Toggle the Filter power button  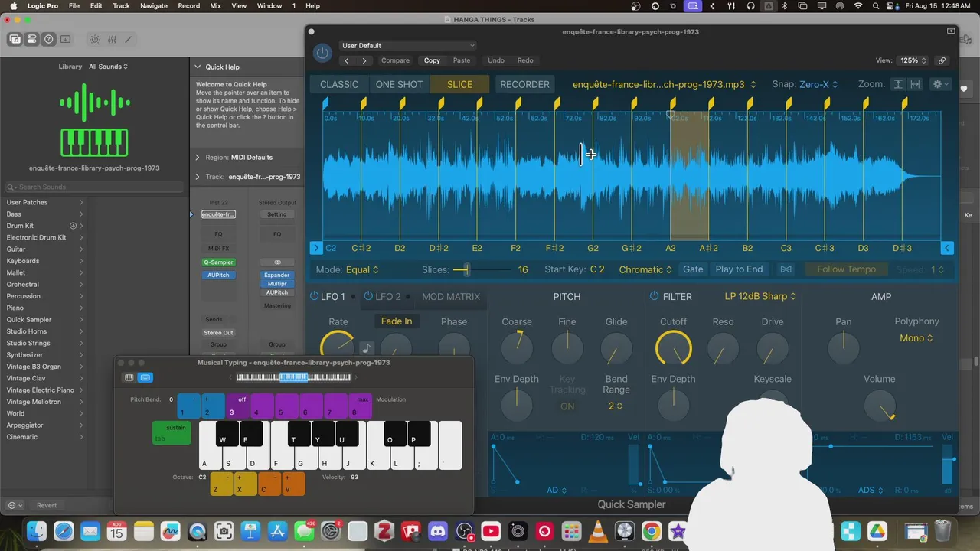click(x=654, y=296)
